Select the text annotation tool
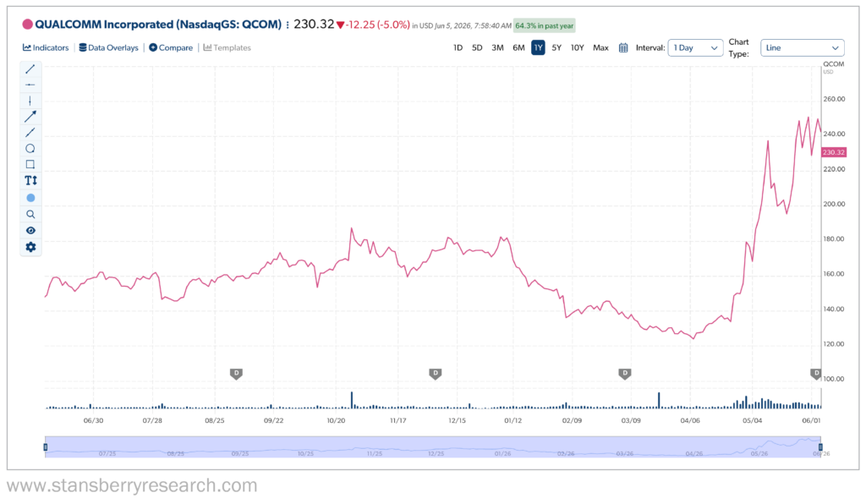 (x=30, y=180)
